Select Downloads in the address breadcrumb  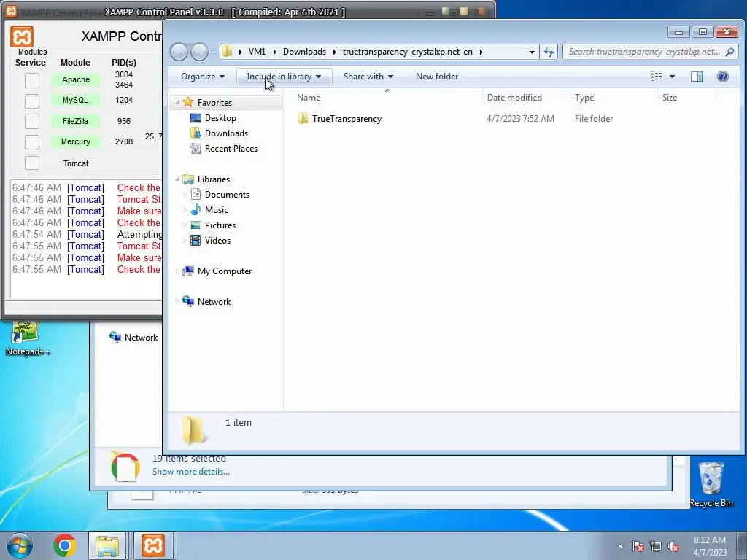point(304,52)
